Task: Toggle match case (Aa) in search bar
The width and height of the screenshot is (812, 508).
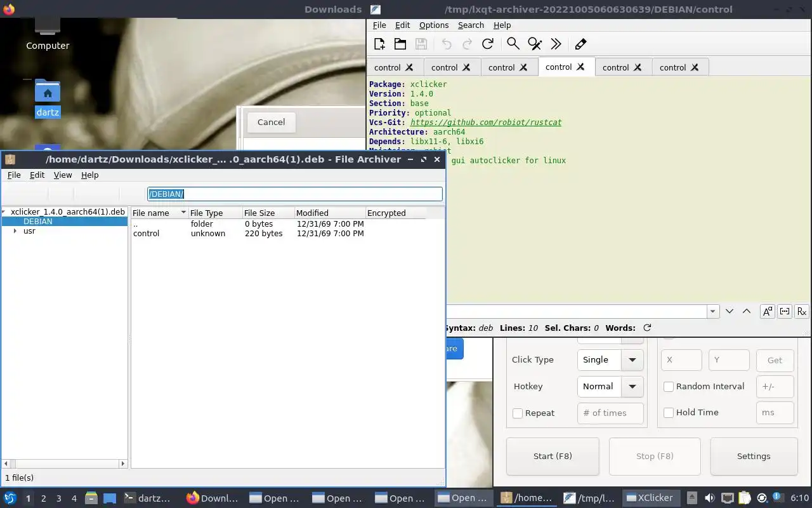Action: pos(768,311)
